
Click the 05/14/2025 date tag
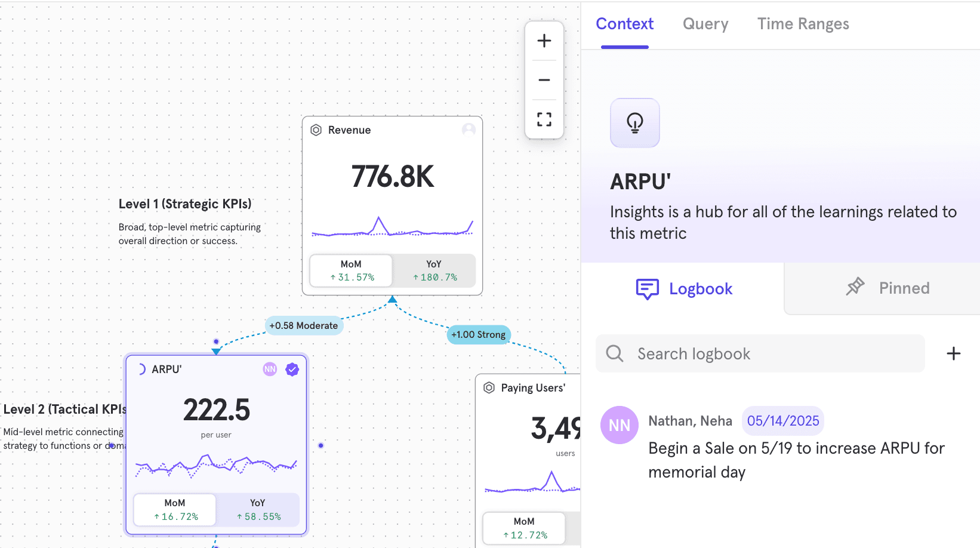click(782, 421)
